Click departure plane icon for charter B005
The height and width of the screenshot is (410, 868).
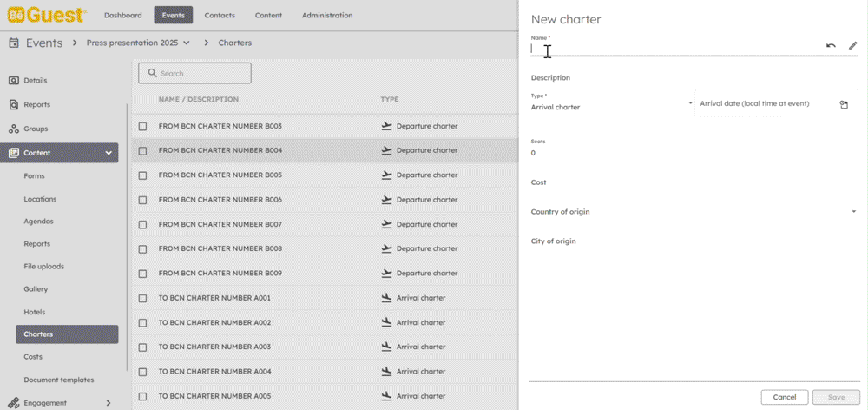387,175
